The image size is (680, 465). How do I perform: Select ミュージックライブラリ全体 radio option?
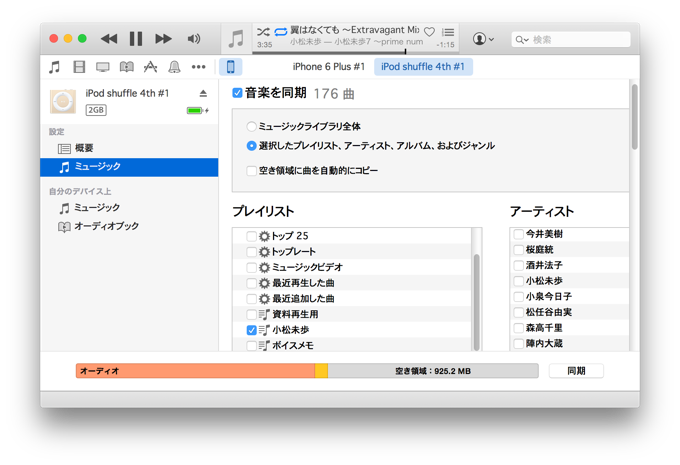pos(251,127)
